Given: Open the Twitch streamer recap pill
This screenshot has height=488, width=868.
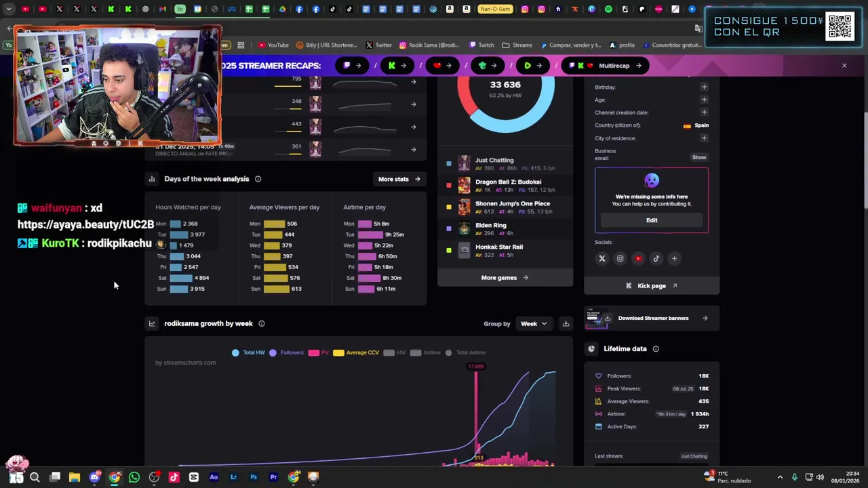Looking at the screenshot, I should pyautogui.click(x=353, y=66).
